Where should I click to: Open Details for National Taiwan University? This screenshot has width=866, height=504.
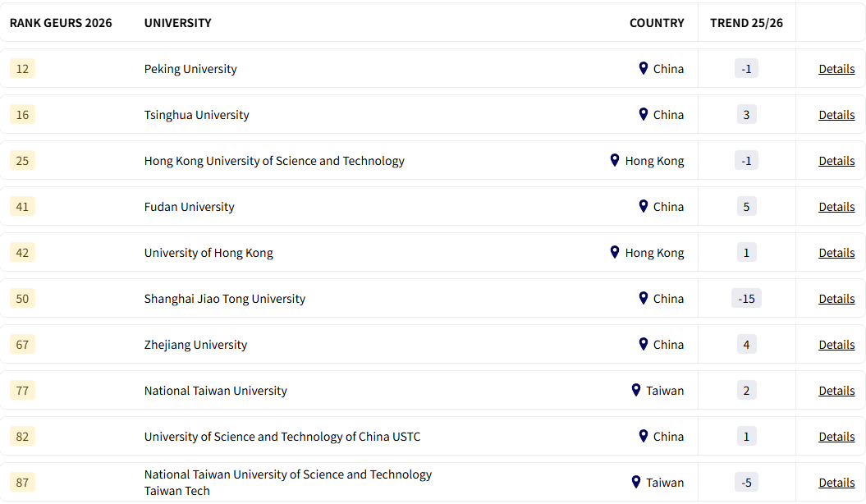click(836, 390)
